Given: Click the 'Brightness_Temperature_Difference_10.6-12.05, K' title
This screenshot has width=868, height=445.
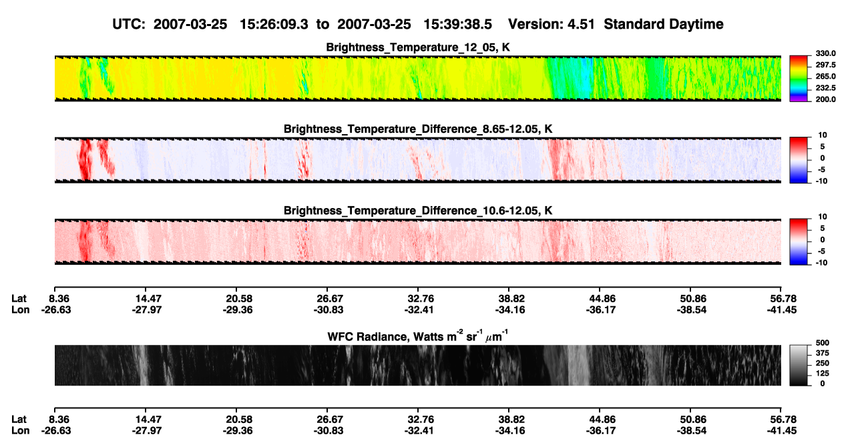Looking at the screenshot, I should coord(419,211).
